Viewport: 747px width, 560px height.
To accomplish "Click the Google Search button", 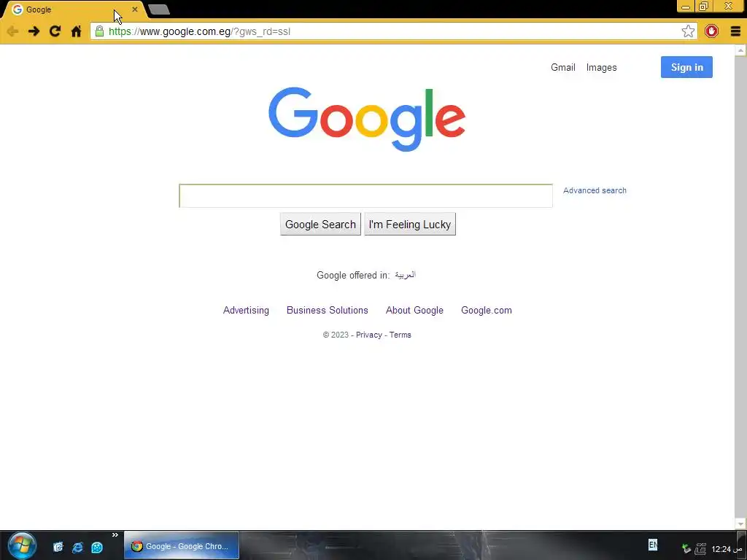I will (320, 225).
